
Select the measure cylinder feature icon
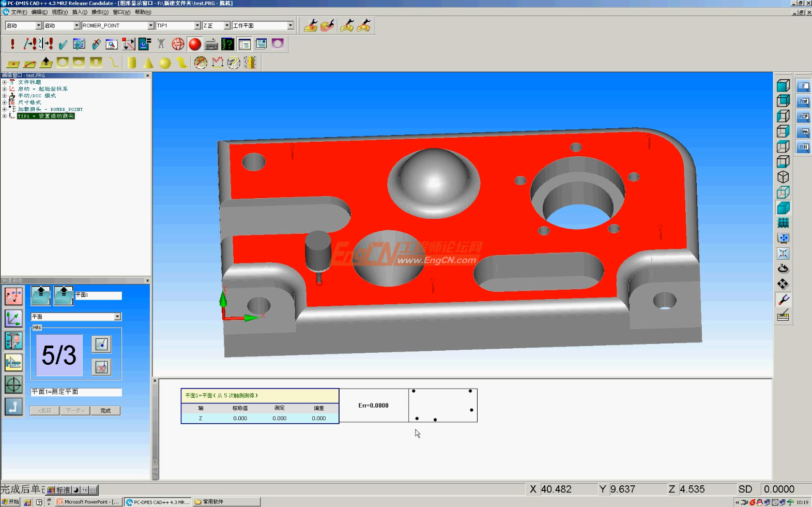pyautogui.click(x=132, y=63)
